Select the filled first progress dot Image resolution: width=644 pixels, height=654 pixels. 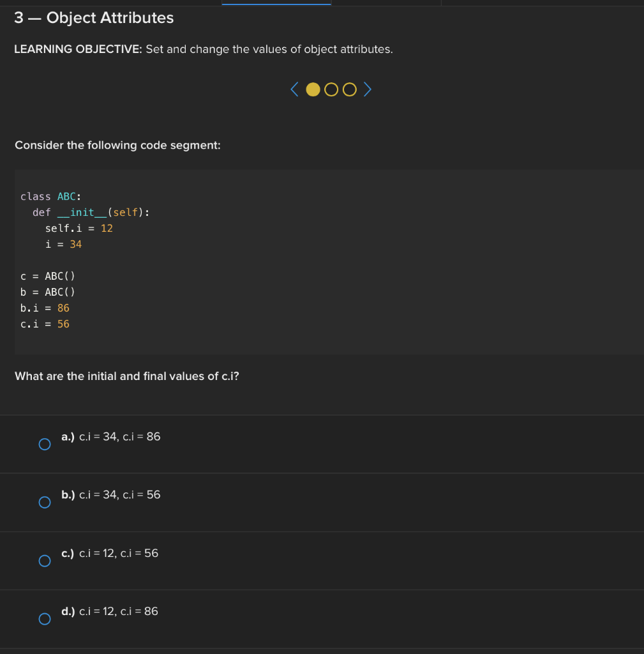(313, 89)
